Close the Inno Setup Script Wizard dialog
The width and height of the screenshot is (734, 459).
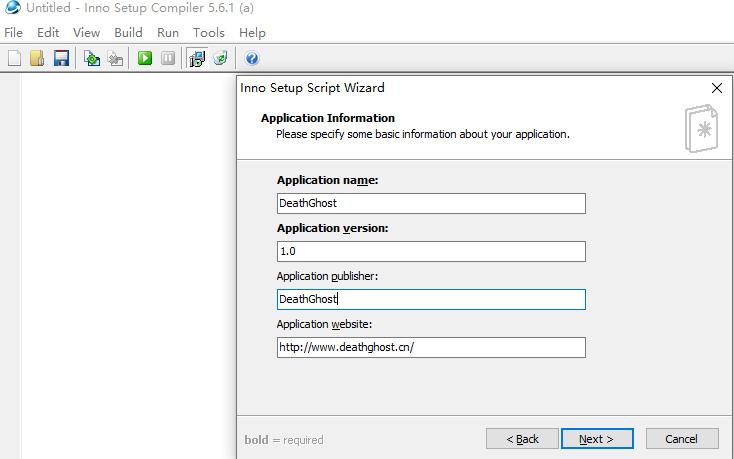(716, 88)
